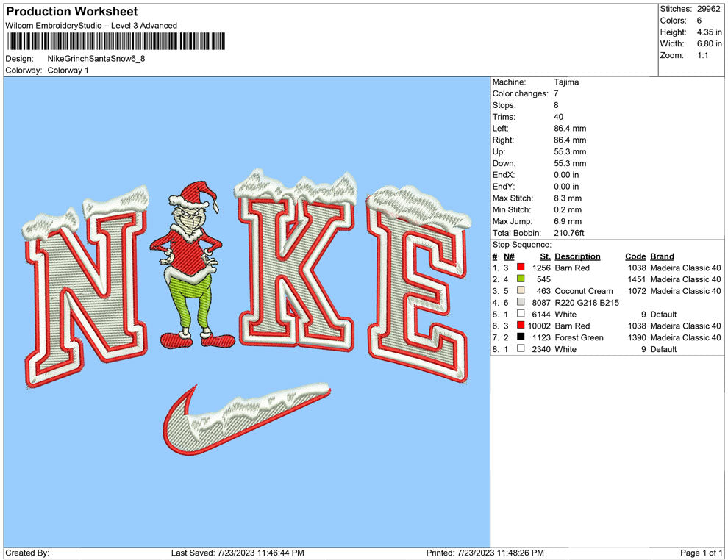Viewport: 728px width, 560px height.
Task: Click the Stitches value '29962'
Action: (708, 9)
